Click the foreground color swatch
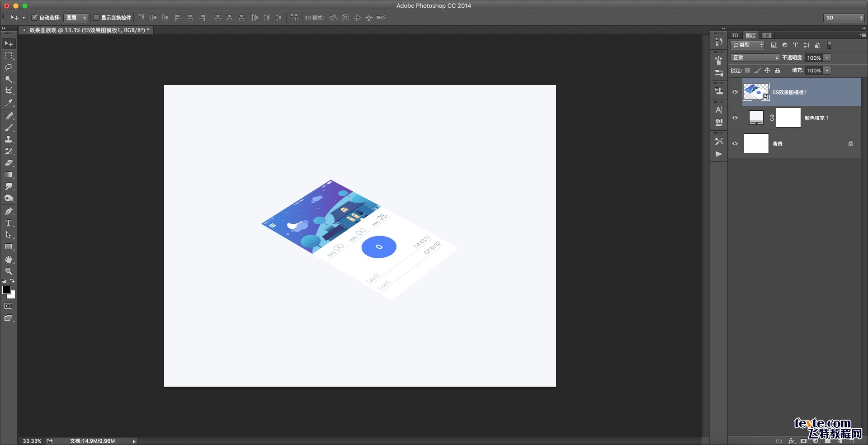868x445 pixels. click(6, 290)
